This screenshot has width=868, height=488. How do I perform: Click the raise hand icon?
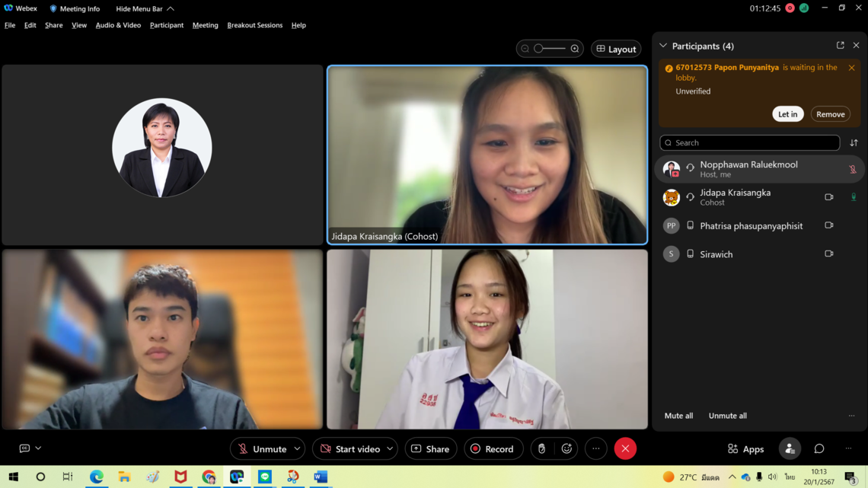pos(541,449)
